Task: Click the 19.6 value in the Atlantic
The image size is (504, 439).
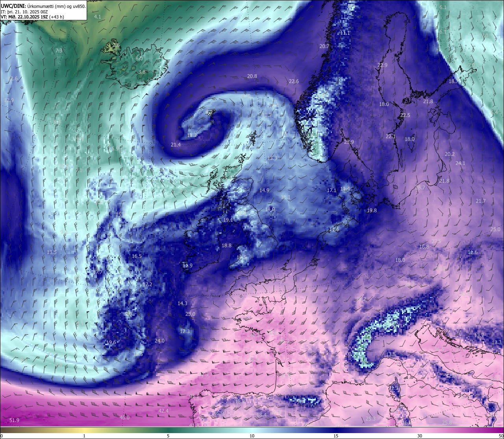Action: 111,343
